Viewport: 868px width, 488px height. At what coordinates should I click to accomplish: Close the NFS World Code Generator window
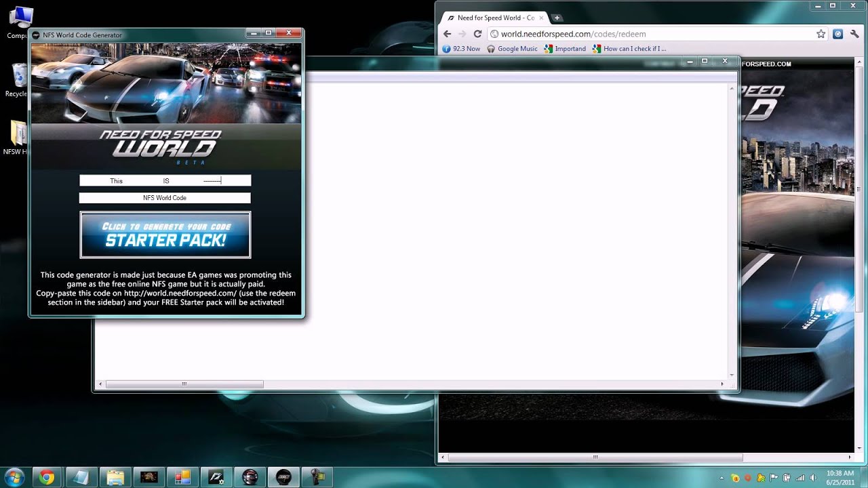[x=290, y=33]
